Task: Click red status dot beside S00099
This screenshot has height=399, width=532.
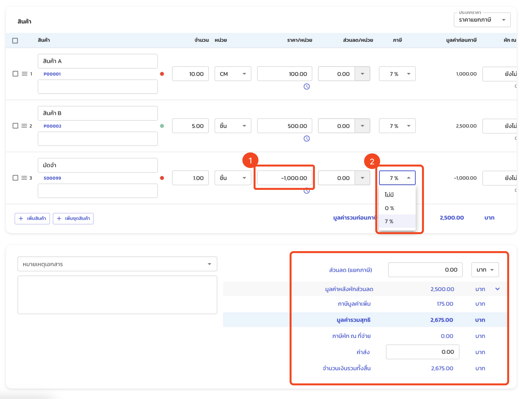Action: (x=162, y=178)
